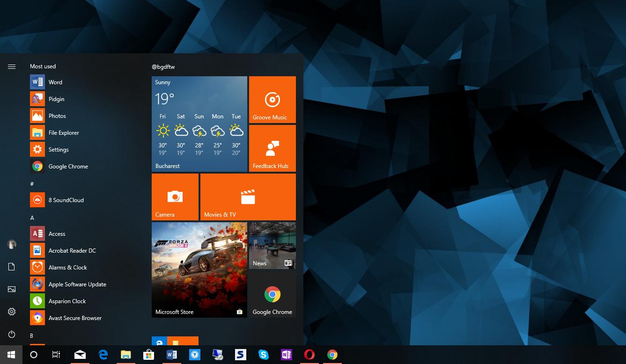Viewport: 626px width, 364px height.
Task: Launch Apple Software Update
Action: (84, 284)
